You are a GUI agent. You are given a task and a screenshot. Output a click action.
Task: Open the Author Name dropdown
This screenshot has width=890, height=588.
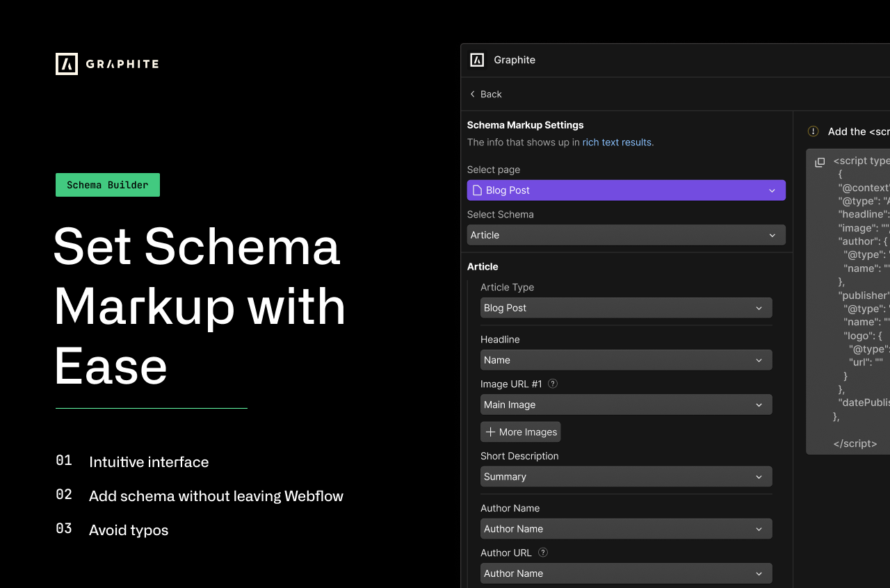(626, 528)
